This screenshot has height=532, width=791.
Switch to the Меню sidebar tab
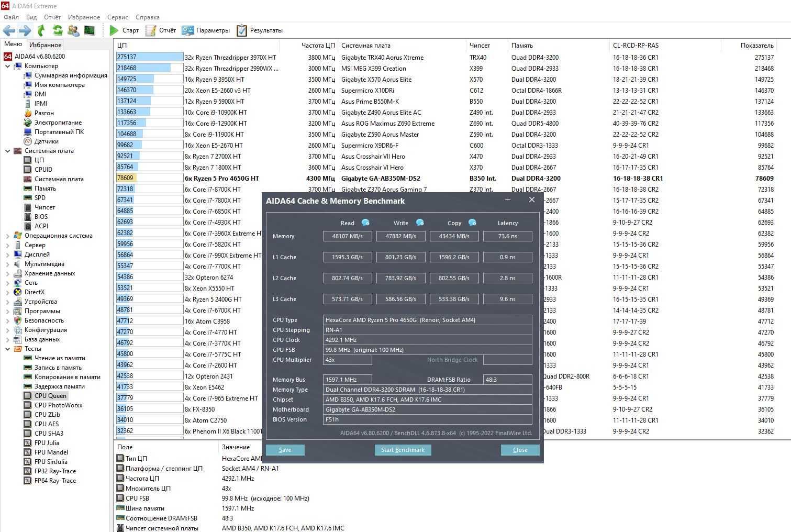pyautogui.click(x=13, y=44)
